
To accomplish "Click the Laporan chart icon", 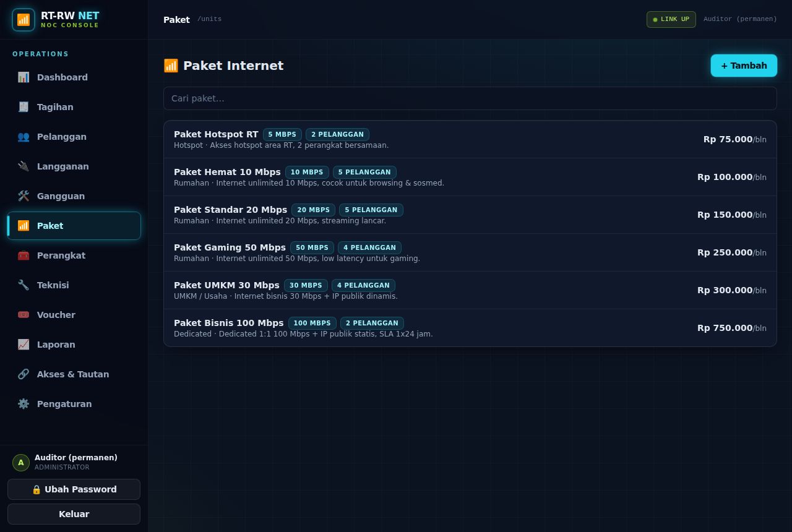I will 24,345.
